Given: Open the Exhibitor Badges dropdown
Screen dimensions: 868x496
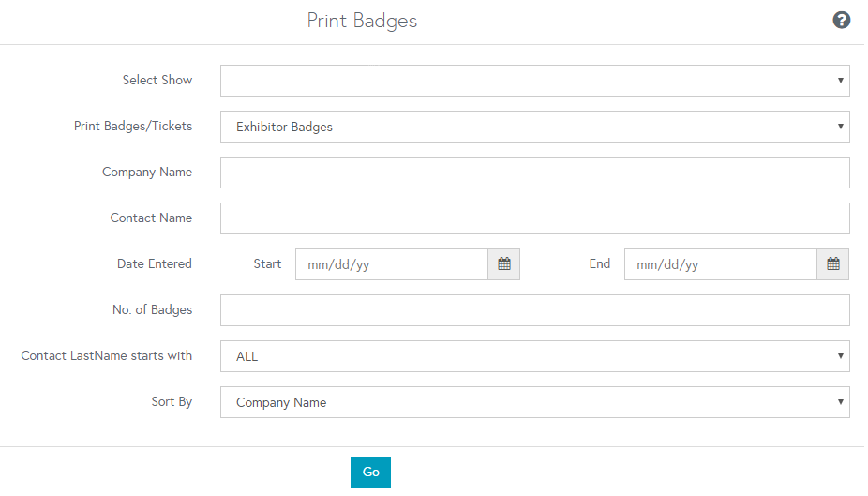Looking at the screenshot, I should tap(534, 127).
